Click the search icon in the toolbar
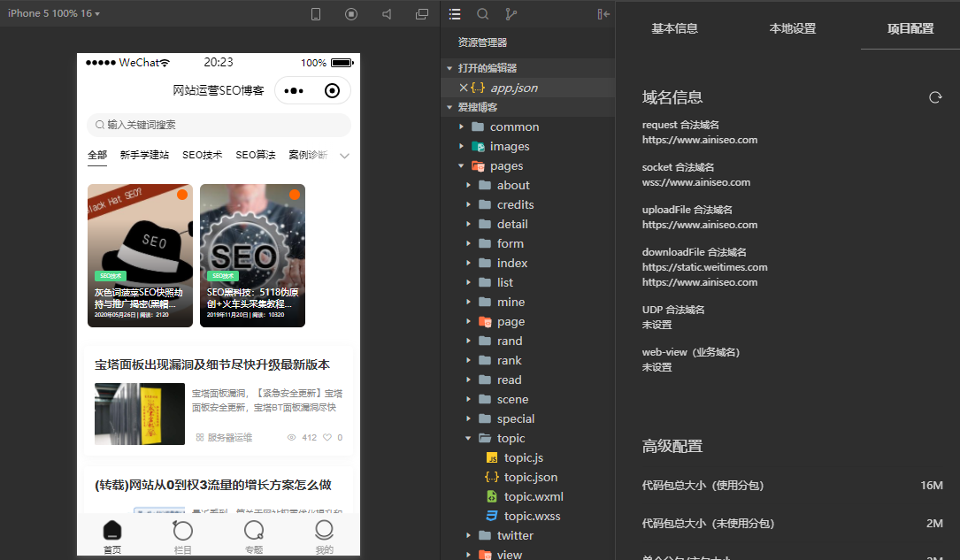The image size is (960, 560). [x=483, y=13]
